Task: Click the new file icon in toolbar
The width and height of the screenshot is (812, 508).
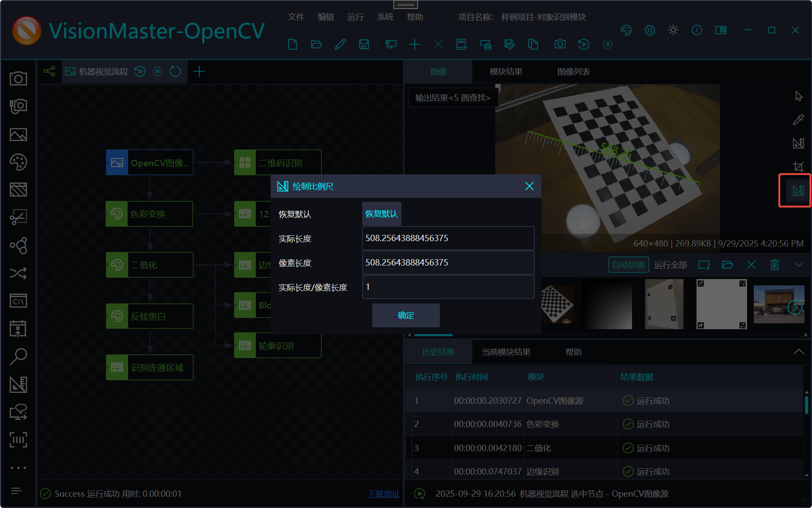Action: [x=292, y=44]
